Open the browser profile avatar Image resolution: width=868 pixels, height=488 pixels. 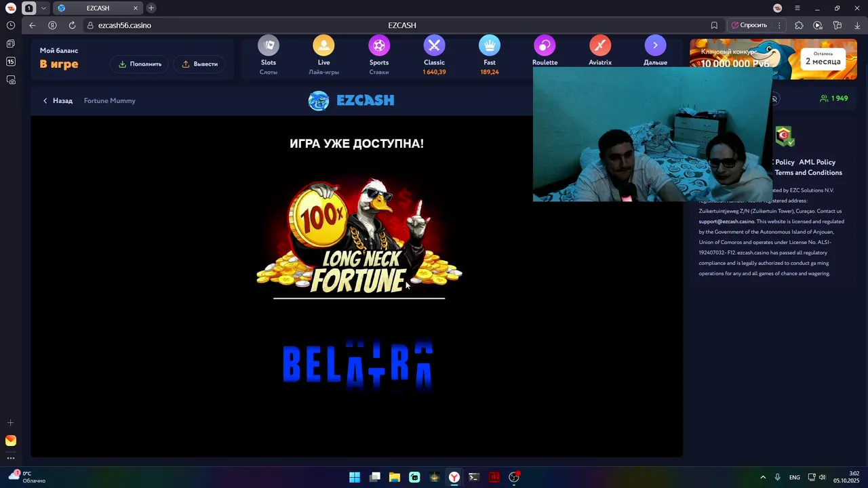(778, 8)
